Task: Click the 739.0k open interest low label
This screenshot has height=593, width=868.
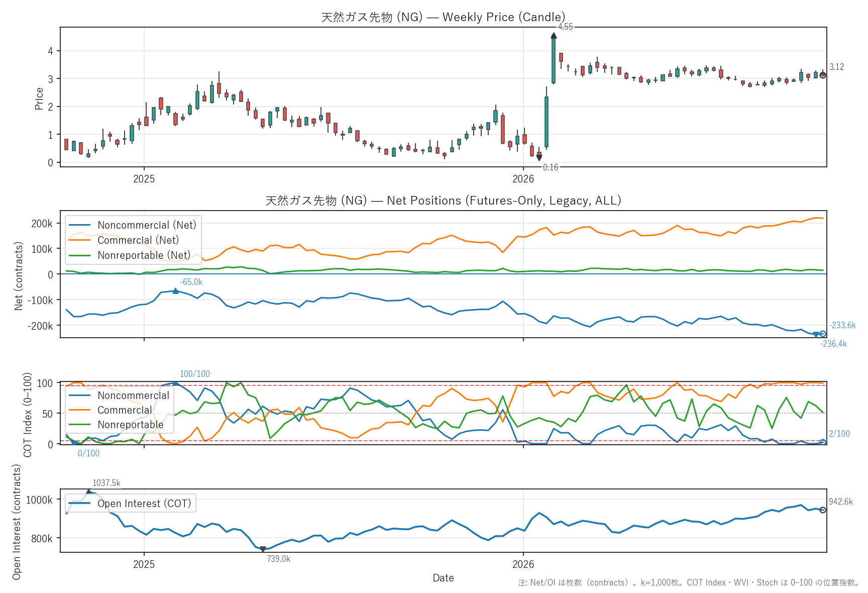Action: click(278, 559)
